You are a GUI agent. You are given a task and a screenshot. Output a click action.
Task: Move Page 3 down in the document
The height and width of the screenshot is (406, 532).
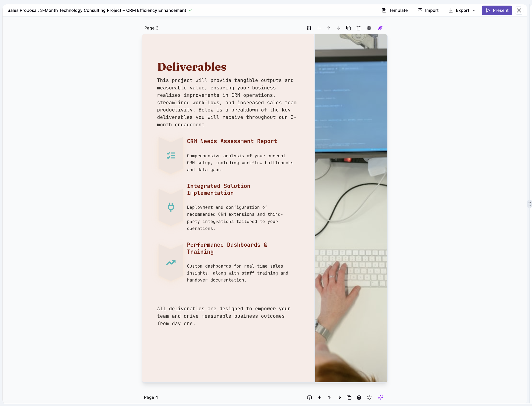pos(339,28)
